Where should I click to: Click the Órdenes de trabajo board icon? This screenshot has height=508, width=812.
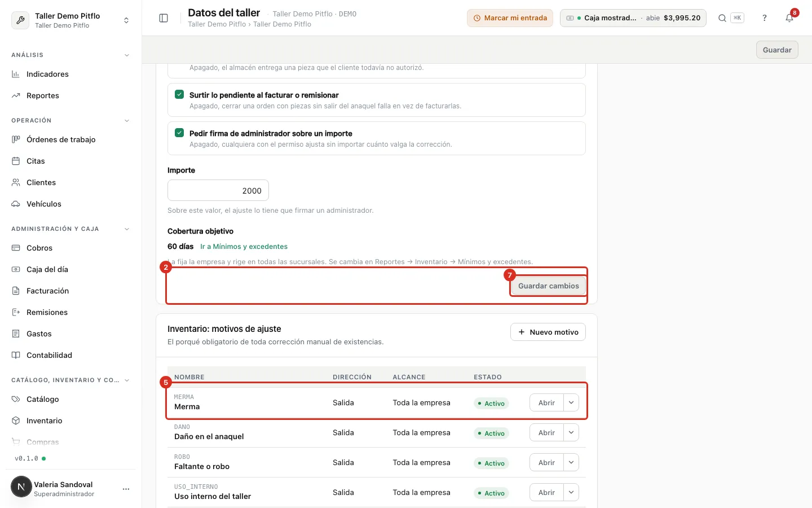[x=16, y=139]
